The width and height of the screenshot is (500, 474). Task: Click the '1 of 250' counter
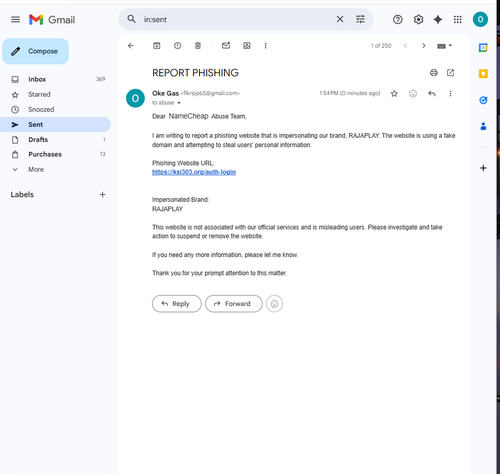(x=381, y=46)
